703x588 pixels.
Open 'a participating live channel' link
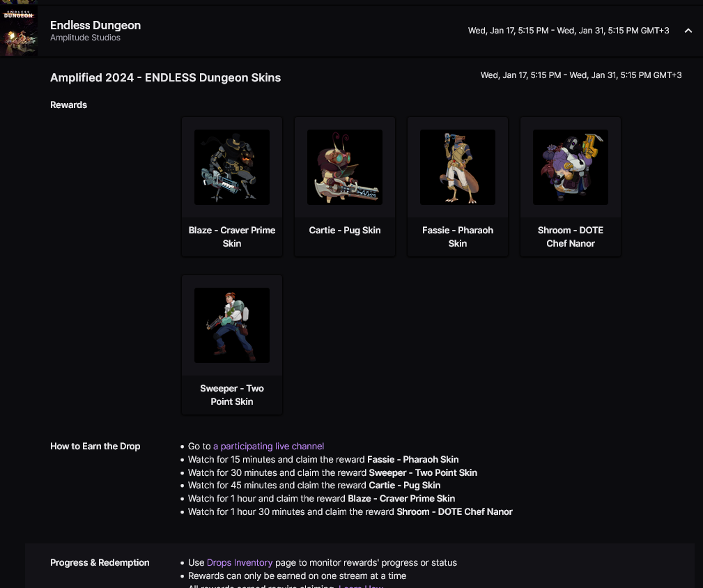pos(268,447)
